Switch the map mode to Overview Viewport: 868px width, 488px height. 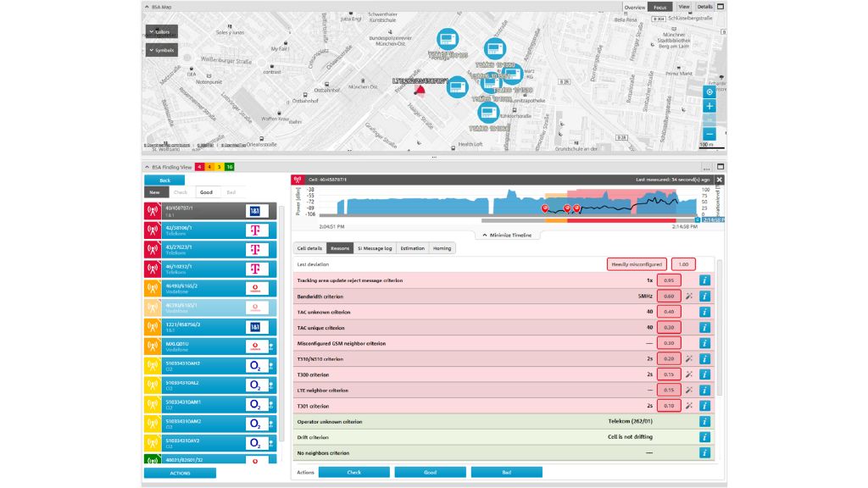point(635,6)
